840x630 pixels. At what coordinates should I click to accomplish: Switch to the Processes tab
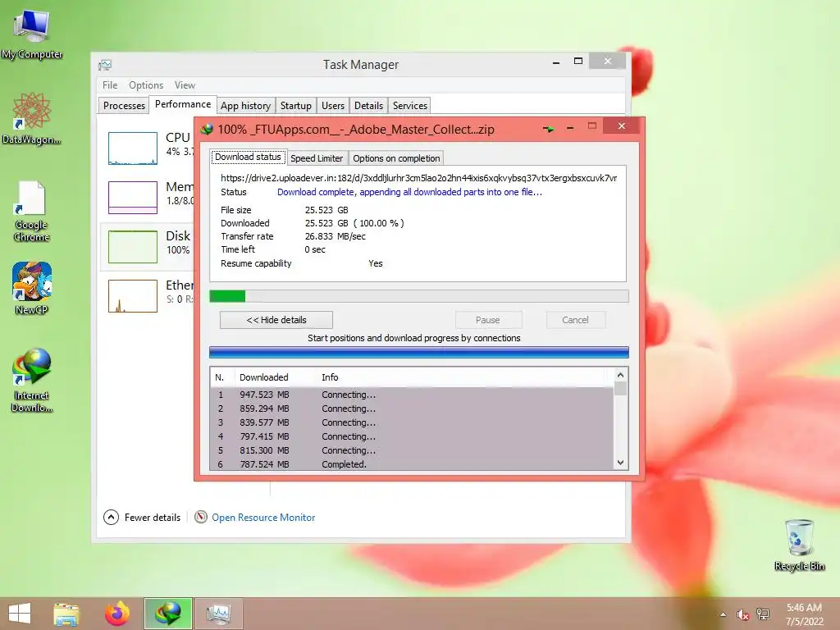click(x=124, y=106)
